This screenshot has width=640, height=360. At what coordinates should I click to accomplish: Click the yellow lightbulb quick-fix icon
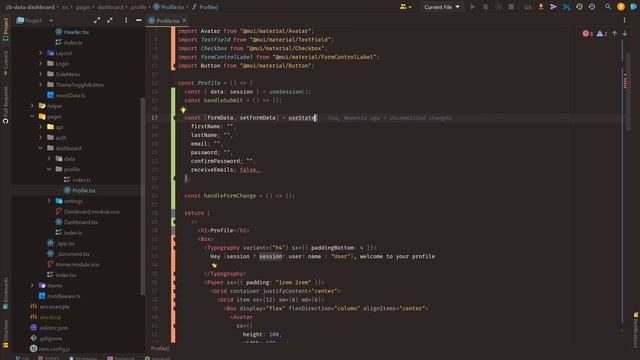pos(183,110)
